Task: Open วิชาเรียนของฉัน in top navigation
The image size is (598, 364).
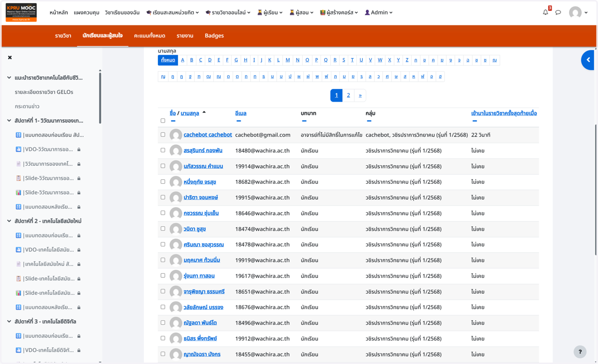Action: [122, 12]
